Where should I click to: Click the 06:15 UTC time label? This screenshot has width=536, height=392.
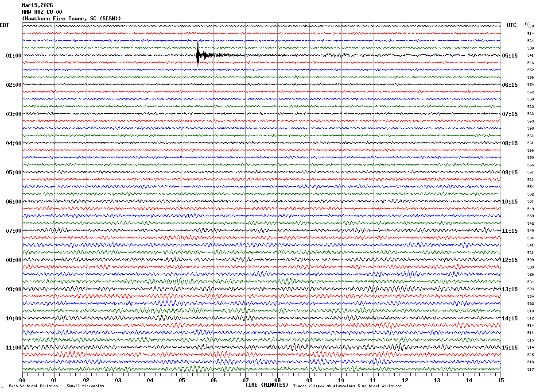click(x=510, y=85)
